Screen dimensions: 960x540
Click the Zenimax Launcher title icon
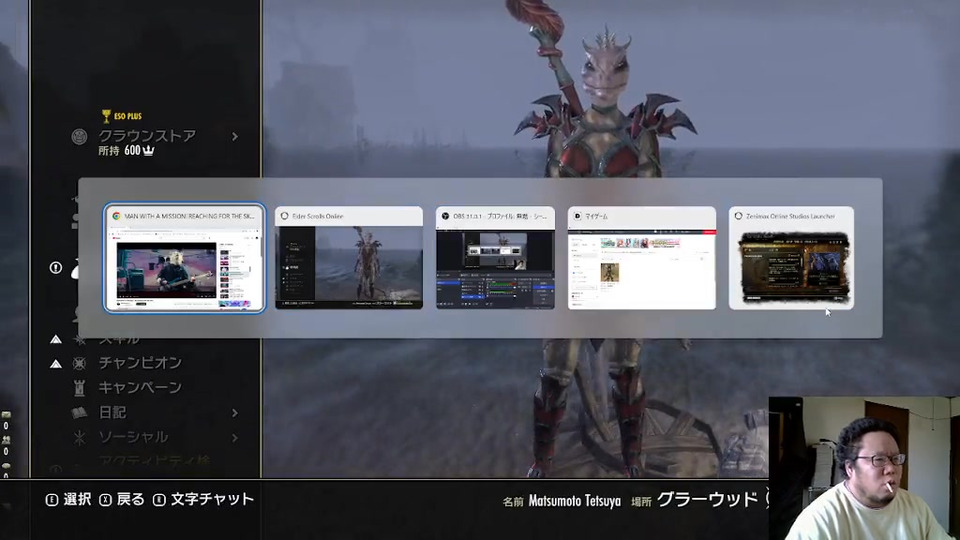[738, 216]
